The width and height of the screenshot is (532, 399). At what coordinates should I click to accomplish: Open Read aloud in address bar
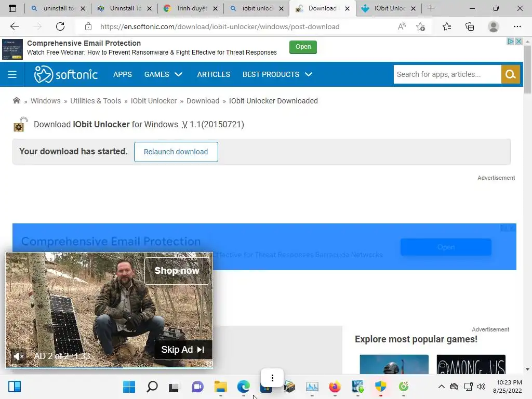402,26
